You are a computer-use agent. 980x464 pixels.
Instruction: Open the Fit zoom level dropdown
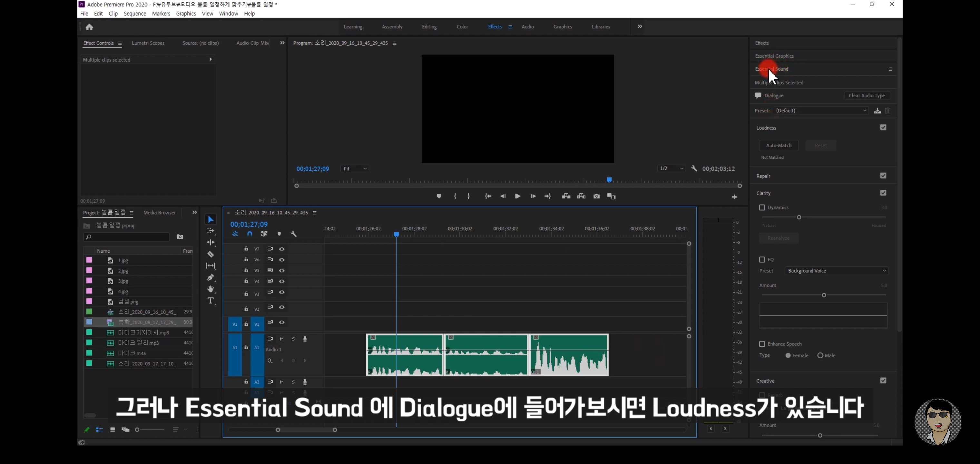click(355, 169)
